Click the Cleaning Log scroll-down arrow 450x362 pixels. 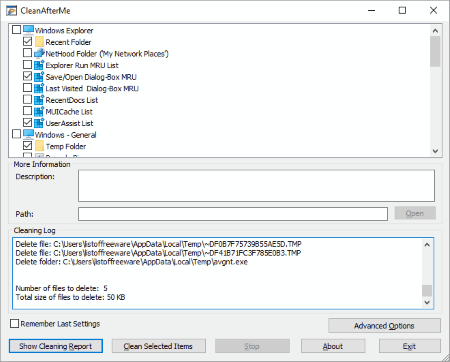(427, 302)
